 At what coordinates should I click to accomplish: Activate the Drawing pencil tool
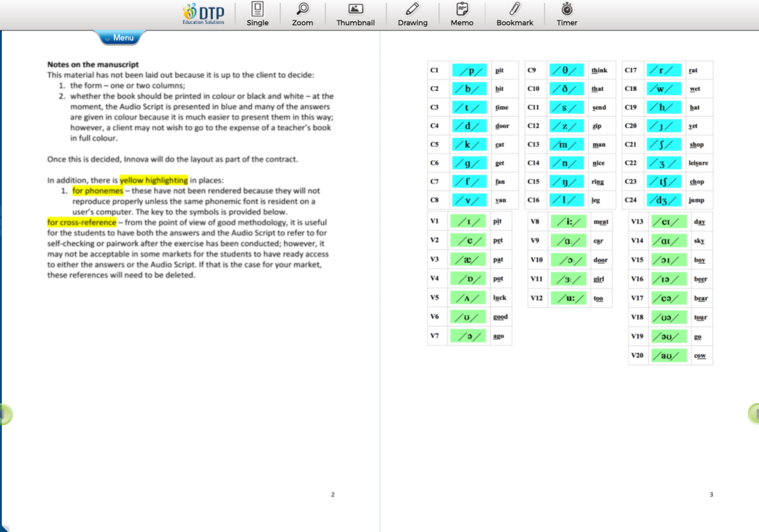tap(413, 15)
